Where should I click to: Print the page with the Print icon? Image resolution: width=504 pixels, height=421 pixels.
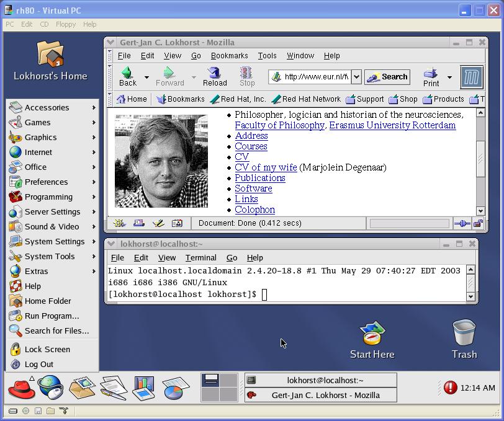(431, 78)
